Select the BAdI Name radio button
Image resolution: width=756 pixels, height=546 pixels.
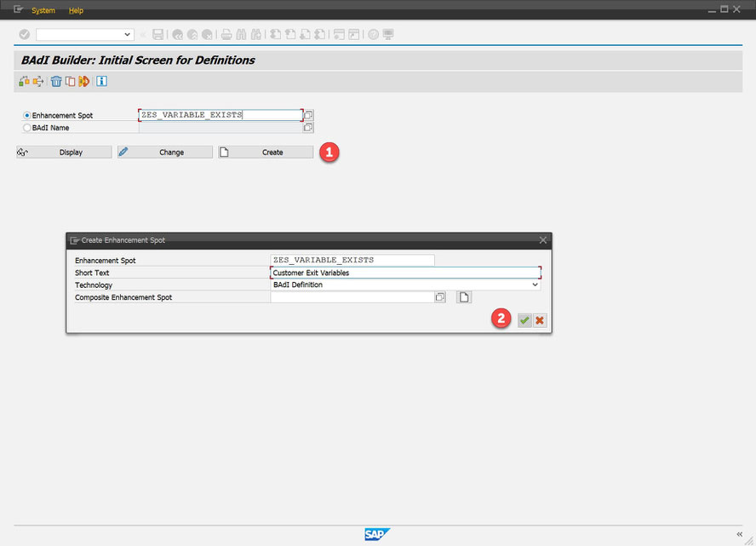point(27,128)
